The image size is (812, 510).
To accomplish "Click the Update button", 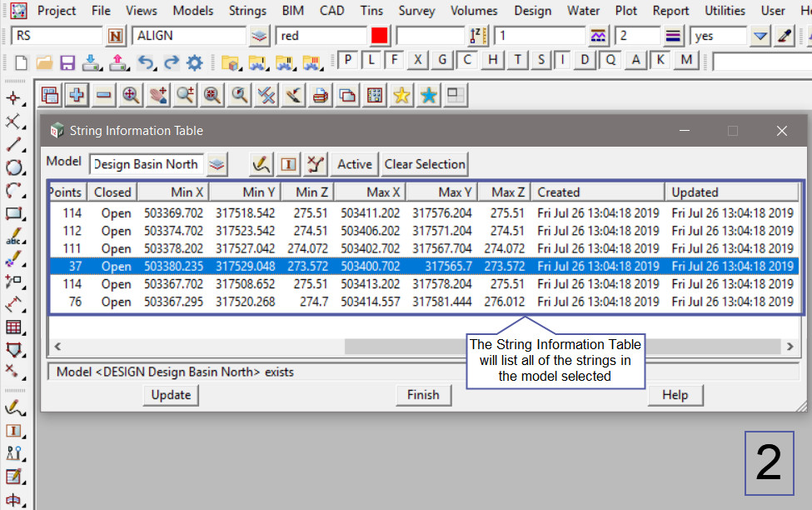I will pyautogui.click(x=171, y=395).
